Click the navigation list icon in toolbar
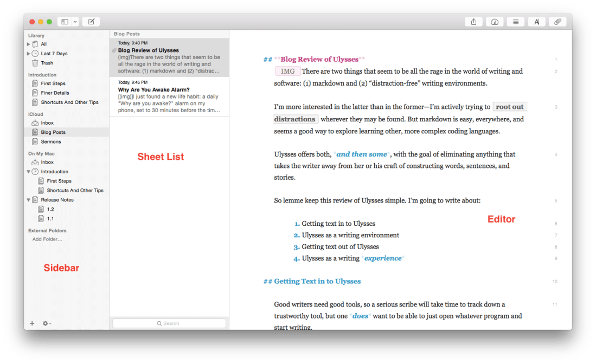 515,22
